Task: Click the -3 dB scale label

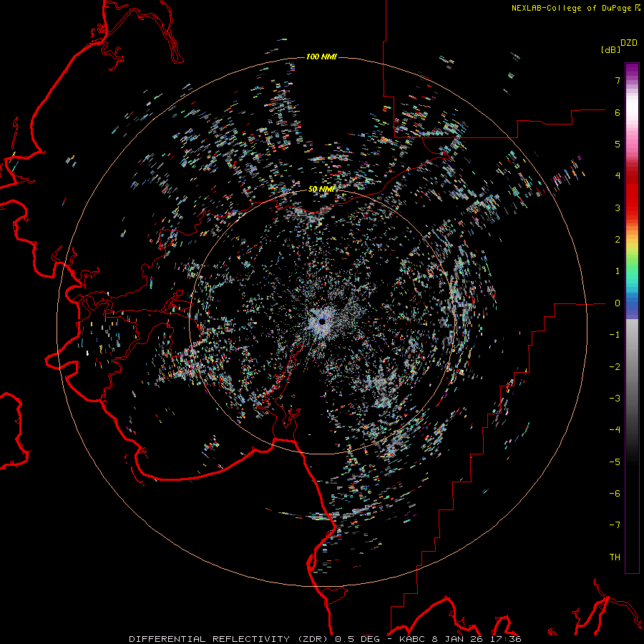Action: (615, 399)
